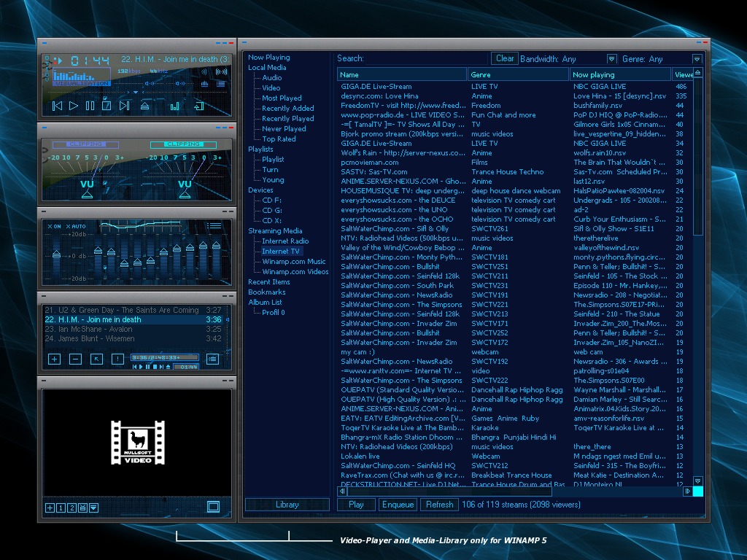Open the equalizer presets list icon
747x560 pixels.
[214, 226]
